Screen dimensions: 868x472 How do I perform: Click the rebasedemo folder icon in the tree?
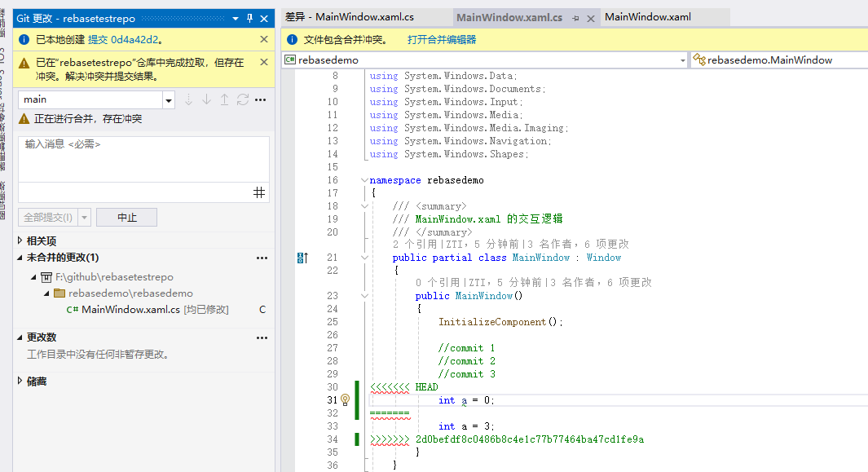pyautogui.click(x=59, y=293)
